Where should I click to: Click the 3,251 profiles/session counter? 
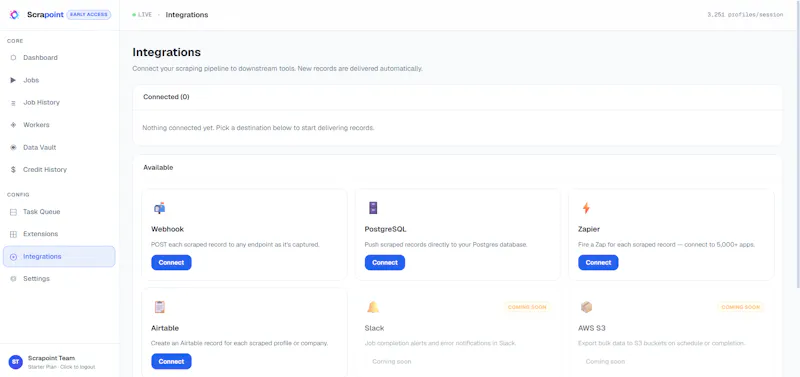click(745, 15)
